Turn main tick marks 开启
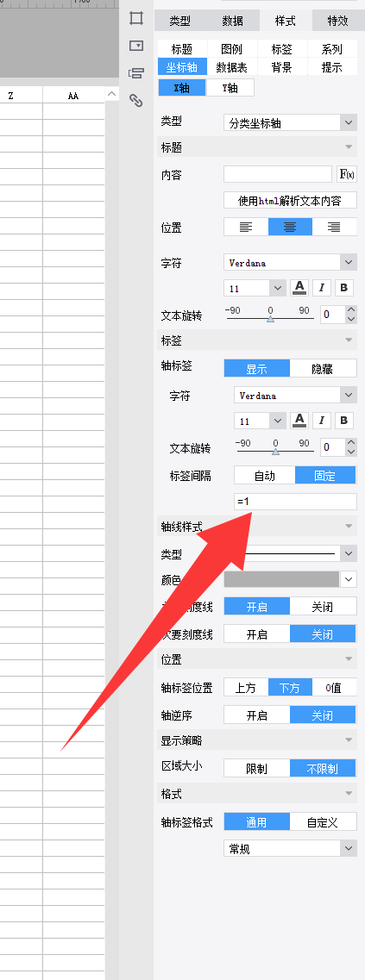Viewport: 365px width, 980px height. pos(256,606)
